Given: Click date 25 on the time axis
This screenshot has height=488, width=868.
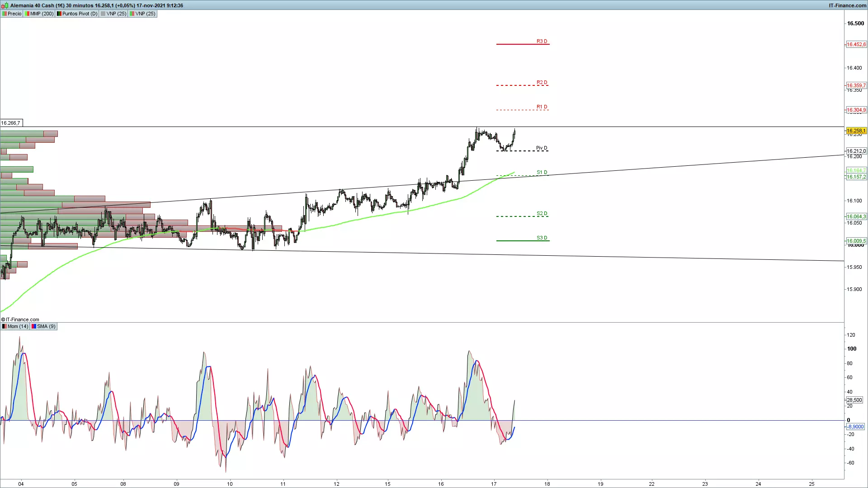Looking at the screenshot, I should pyautogui.click(x=811, y=484).
